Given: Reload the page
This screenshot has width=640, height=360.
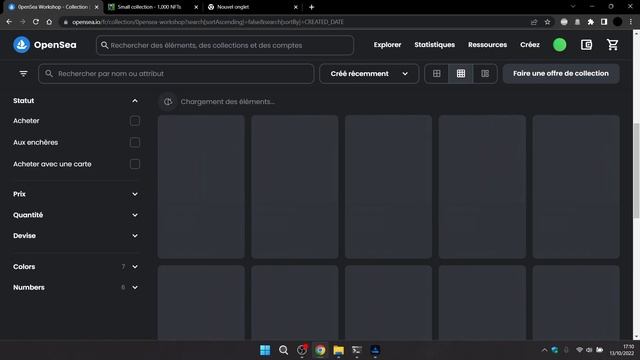Looking at the screenshot, I should point(36,22).
